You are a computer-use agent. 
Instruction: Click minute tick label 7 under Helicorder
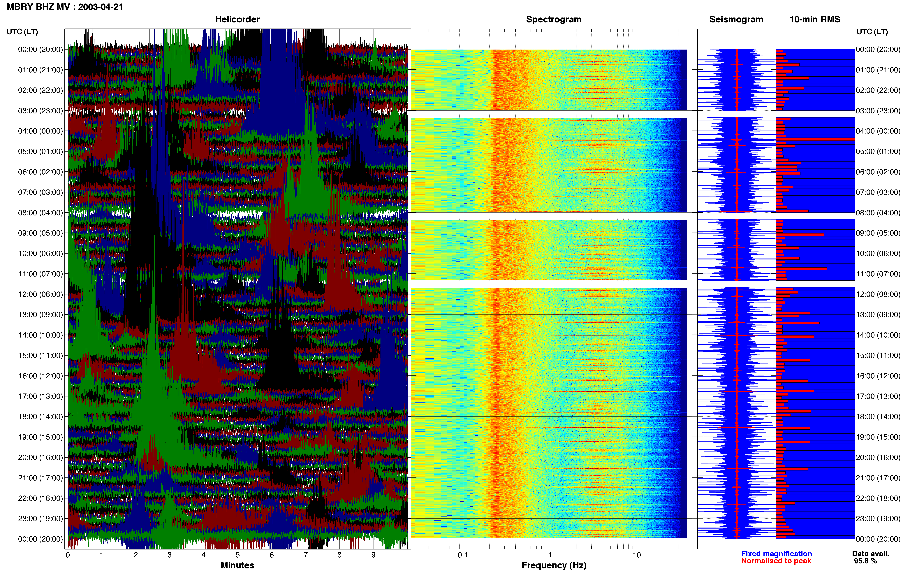tap(306, 555)
